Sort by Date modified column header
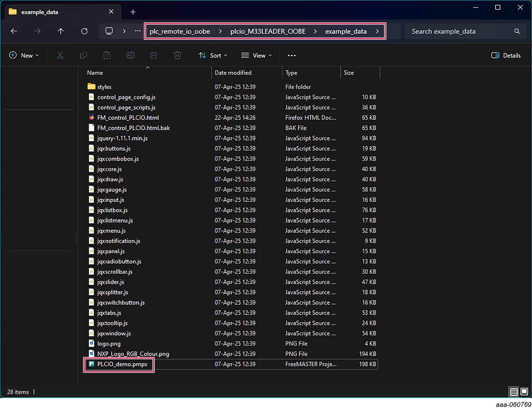The height and width of the screenshot is (409, 532). pyautogui.click(x=233, y=73)
